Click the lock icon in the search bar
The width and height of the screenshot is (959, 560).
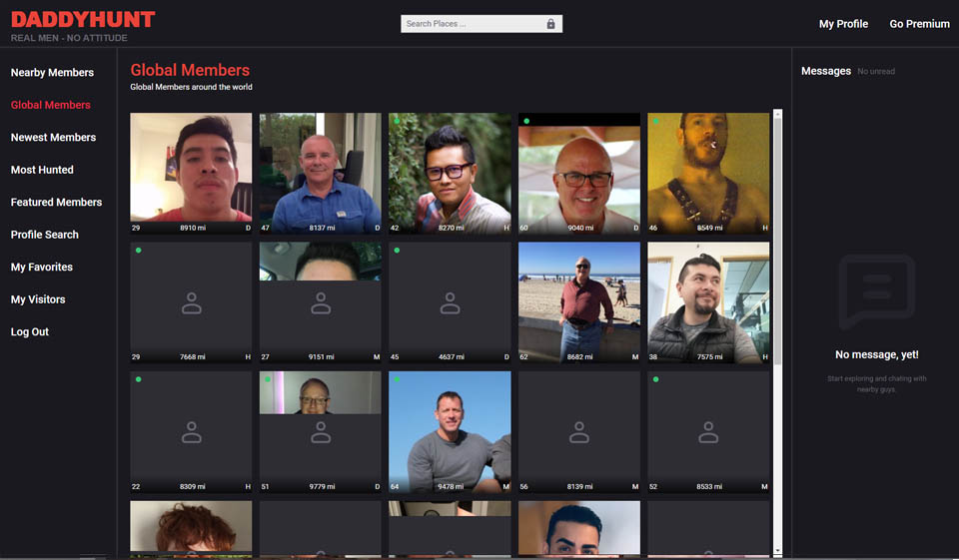pos(550,24)
